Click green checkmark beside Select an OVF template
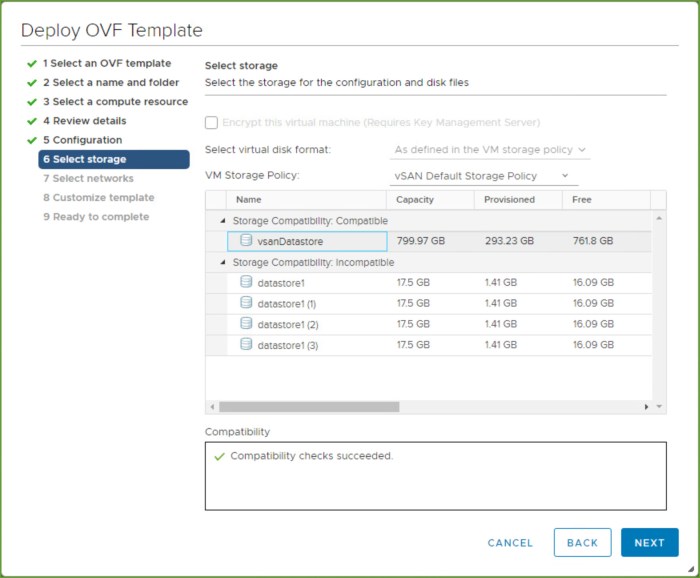700x578 pixels. [32, 63]
